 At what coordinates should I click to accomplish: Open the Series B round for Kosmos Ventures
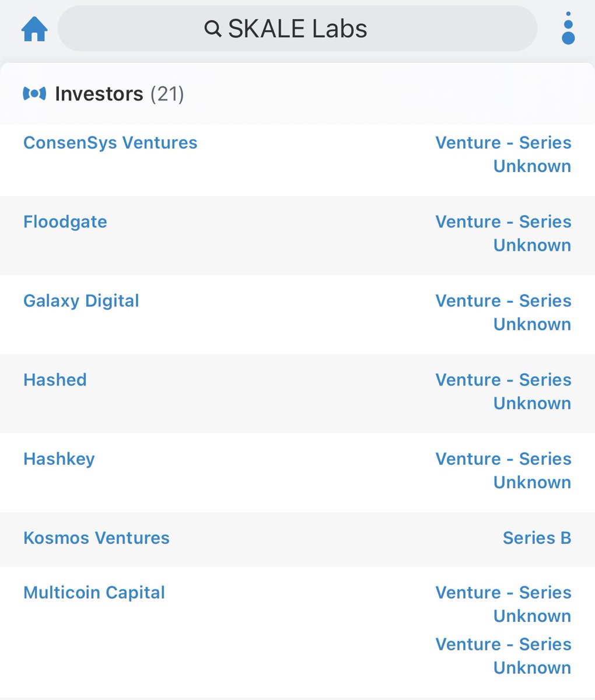coord(537,538)
